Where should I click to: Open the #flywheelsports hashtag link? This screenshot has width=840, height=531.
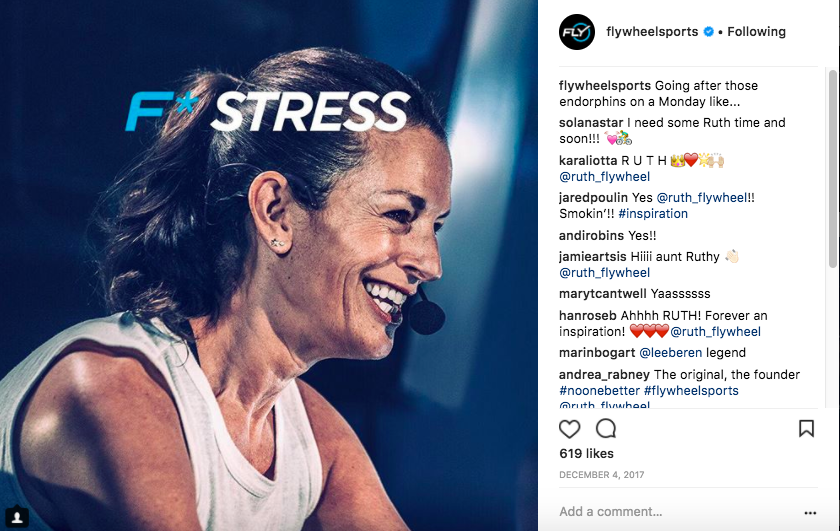click(x=691, y=390)
